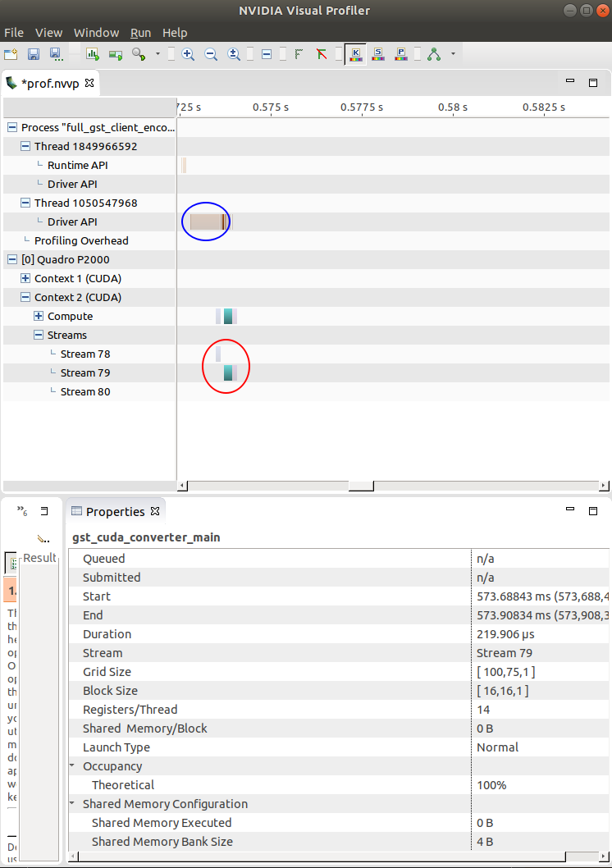This screenshot has width=612, height=868.
Task: Open the File menu
Action: tap(14, 33)
